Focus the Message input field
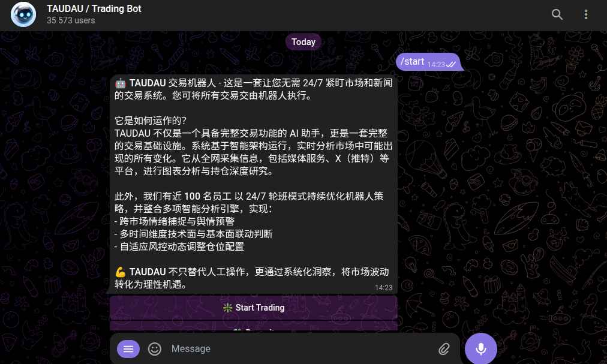Screen dimensions: 607x364 (302, 349)
